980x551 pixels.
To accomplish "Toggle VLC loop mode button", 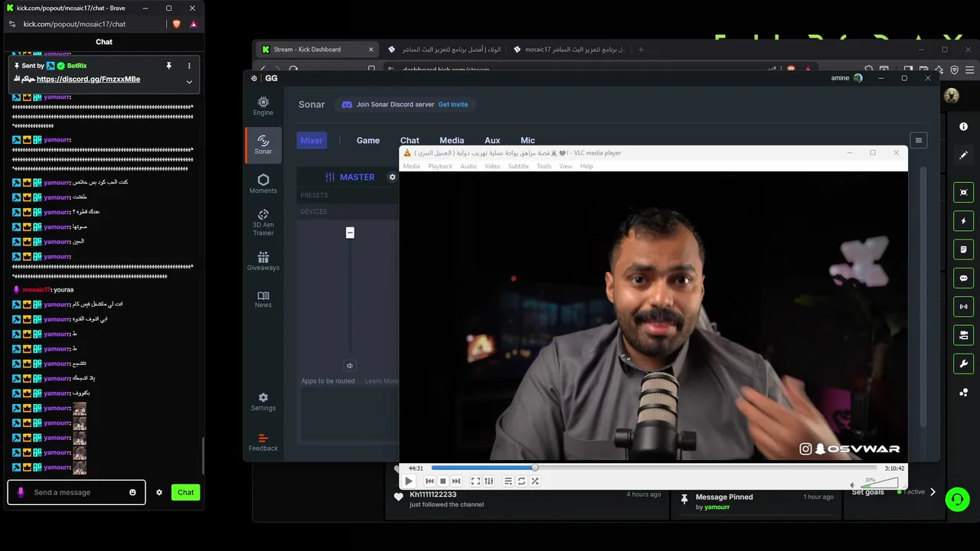I will (x=521, y=481).
